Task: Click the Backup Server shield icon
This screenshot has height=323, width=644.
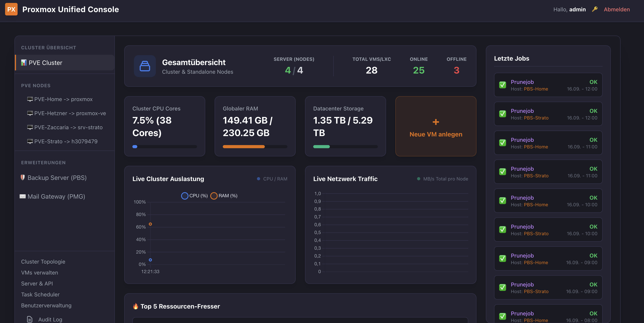Action: coord(22,178)
